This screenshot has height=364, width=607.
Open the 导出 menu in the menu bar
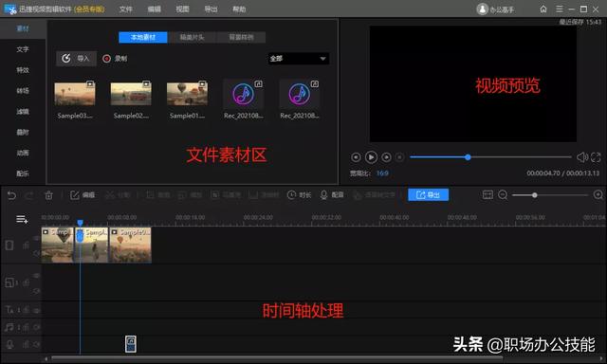(x=211, y=9)
